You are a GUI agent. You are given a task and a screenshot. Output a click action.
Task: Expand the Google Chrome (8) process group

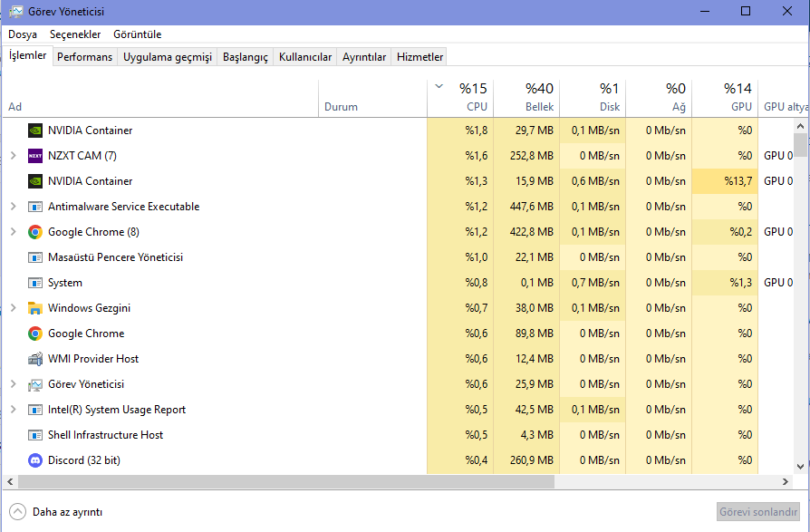[x=14, y=231]
